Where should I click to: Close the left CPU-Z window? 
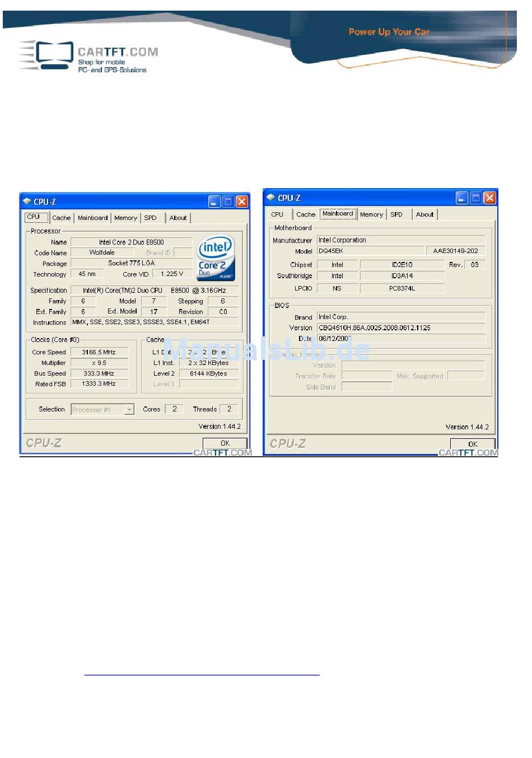[241, 202]
